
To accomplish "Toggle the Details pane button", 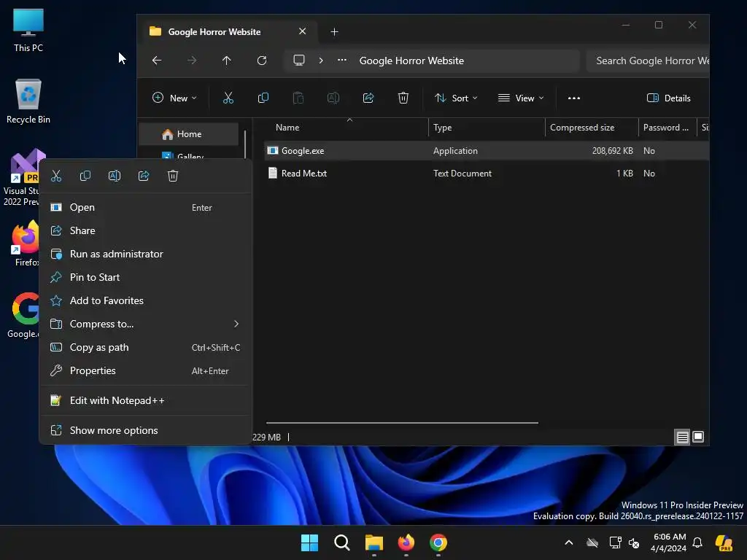I will coord(669,98).
